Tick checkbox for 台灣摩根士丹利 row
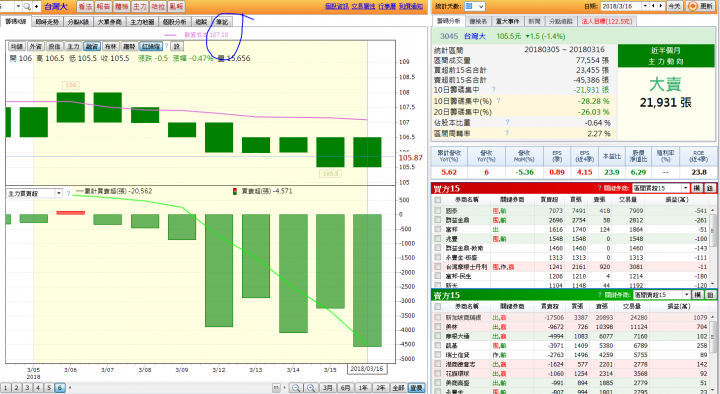Screen dimensions: 720x394 tap(438, 266)
